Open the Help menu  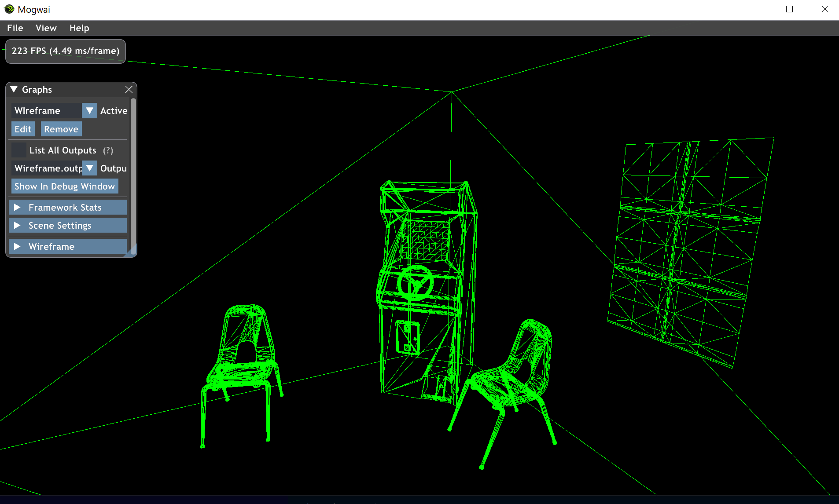click(79, 28)
